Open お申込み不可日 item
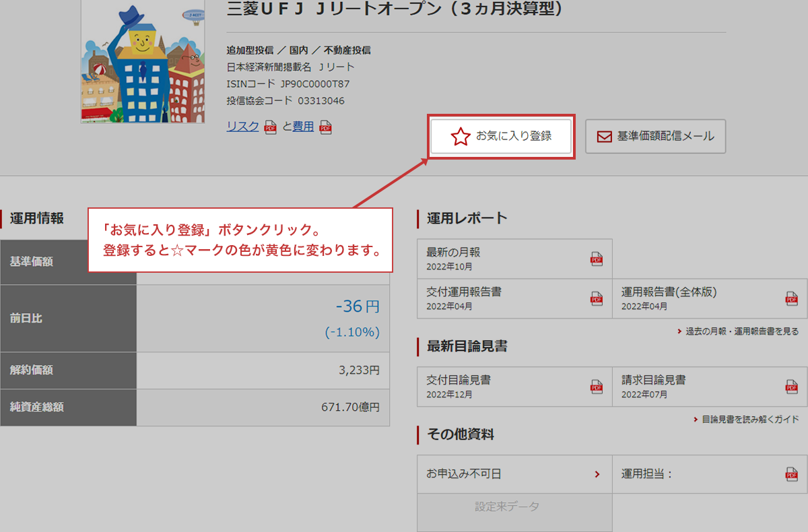Viewport: 808px width, 532px height. point(514,474)
